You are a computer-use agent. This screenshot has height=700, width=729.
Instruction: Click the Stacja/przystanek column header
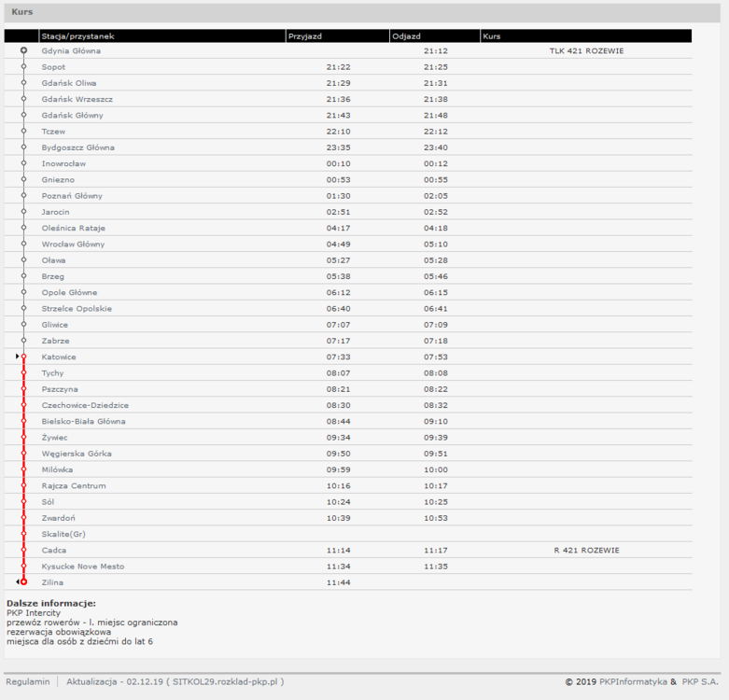[161, 36]
